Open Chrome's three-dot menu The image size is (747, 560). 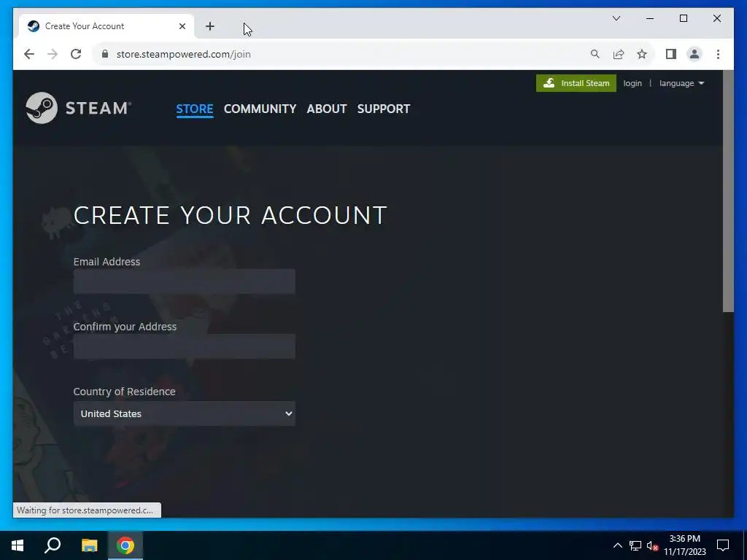718,54
